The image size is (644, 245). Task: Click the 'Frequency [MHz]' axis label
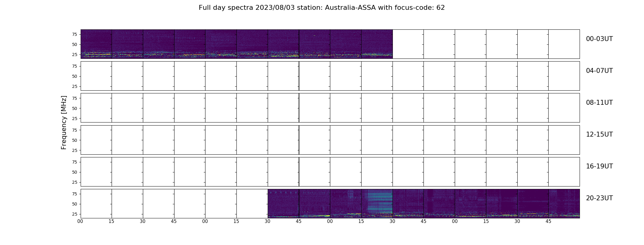64,123
